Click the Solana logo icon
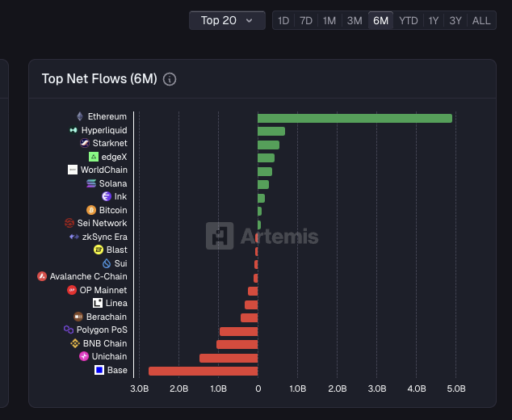Screen dimensions: 512x420 coord(91,183)
